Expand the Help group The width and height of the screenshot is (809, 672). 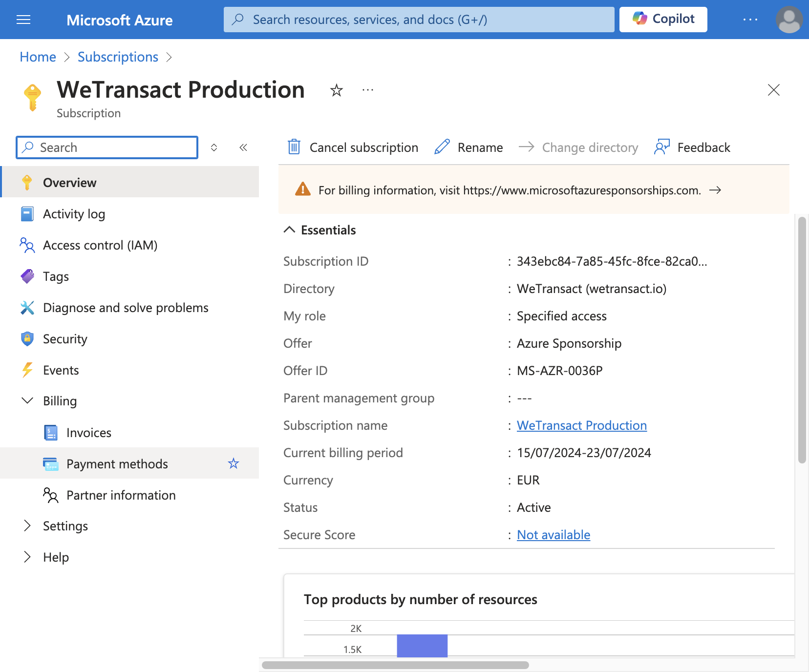[x=27, y=557]
